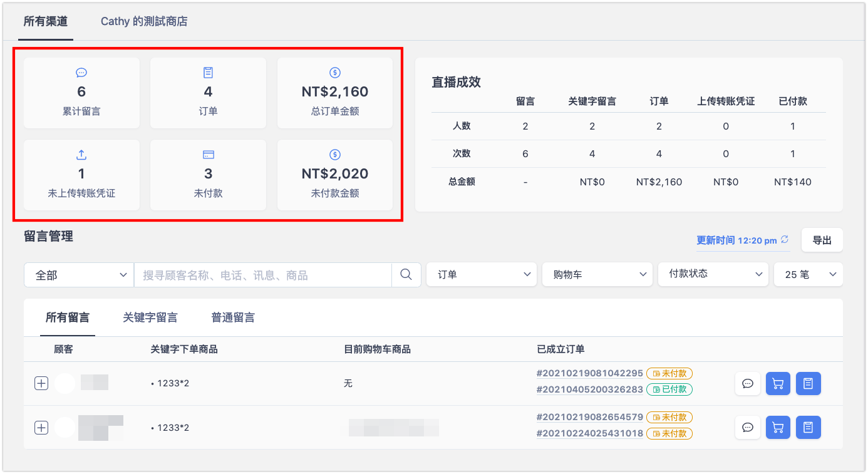Viewport: 868px width, 474px height.
Task: Click the 目前购物车商品 column header
Action: [x=377, y=349]
